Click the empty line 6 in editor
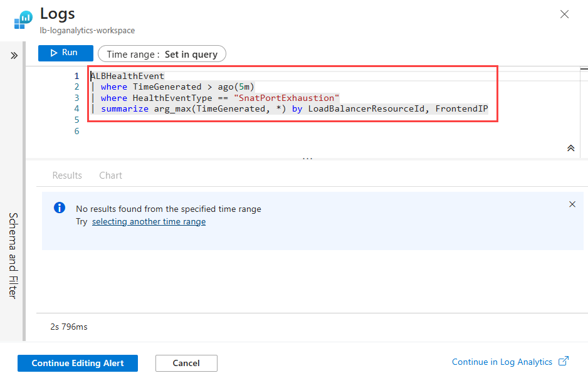This screenshot has width=588, height=378. [251, 131]
